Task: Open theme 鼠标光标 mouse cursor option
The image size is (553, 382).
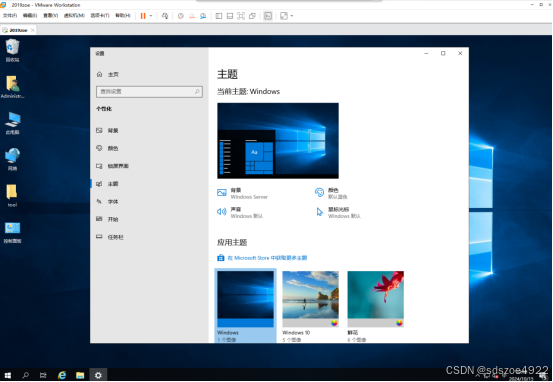Action: (338, 212)
